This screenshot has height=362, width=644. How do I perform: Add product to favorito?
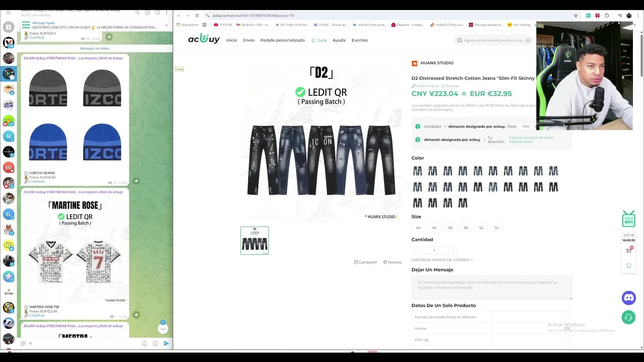click(x=392, y=262)
